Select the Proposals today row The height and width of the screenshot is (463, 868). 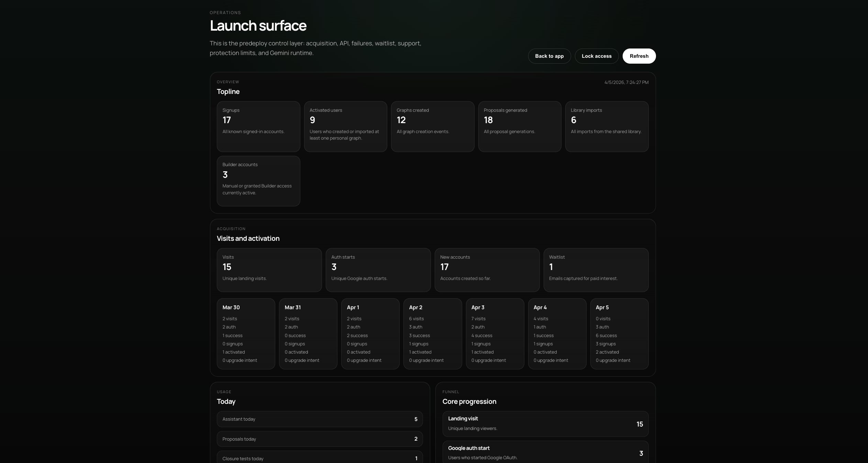(x=320, y=439)
